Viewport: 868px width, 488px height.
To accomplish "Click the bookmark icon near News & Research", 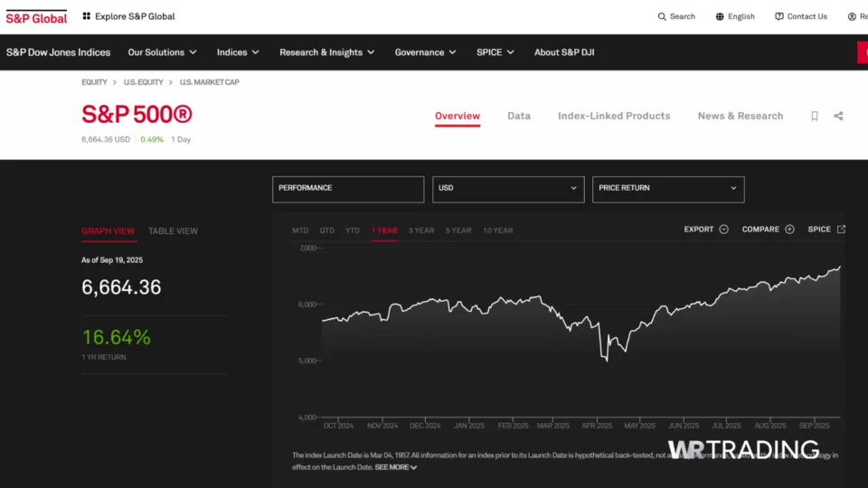I will tap(815, 117).
